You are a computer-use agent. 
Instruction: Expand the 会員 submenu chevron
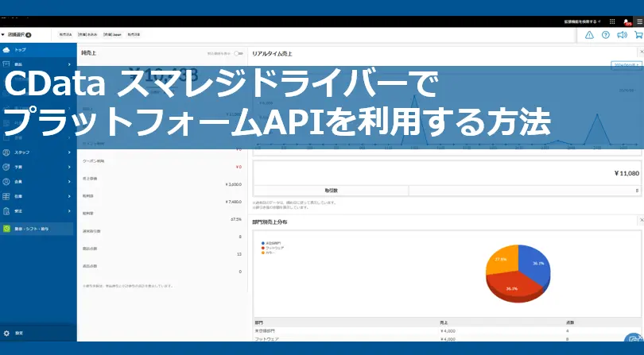[x=69, y=182]
